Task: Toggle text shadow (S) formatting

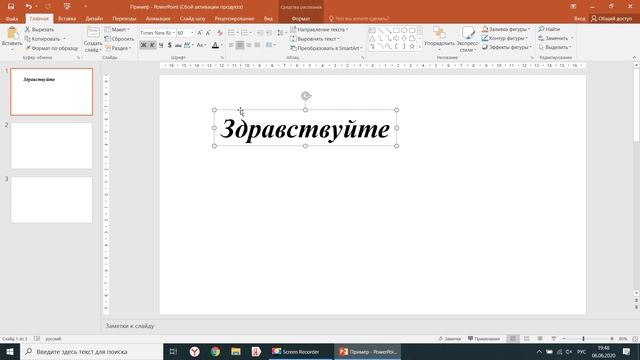Action: (x=169, y=45)
